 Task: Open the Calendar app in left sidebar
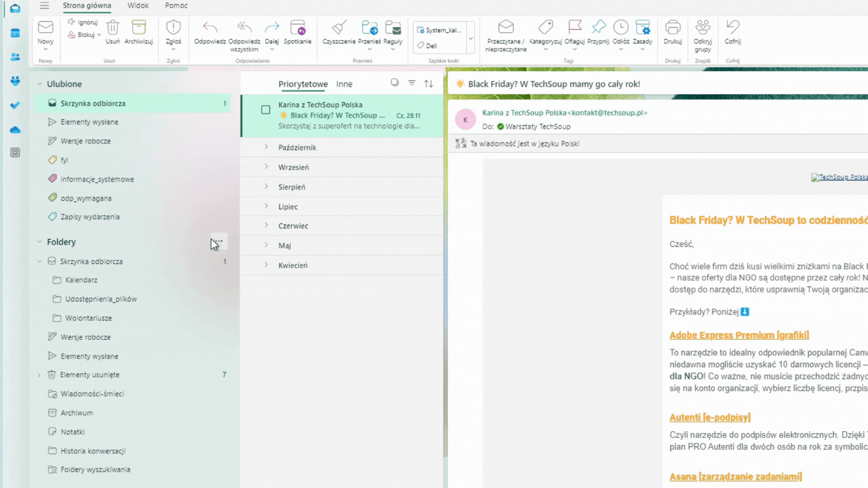pos(15,33)
